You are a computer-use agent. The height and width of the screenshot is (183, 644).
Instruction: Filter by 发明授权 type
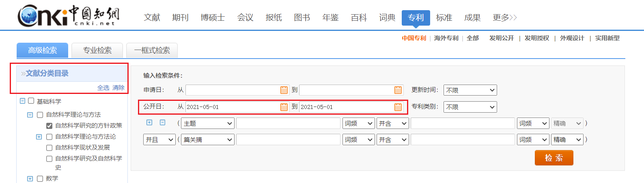(537, 38)
